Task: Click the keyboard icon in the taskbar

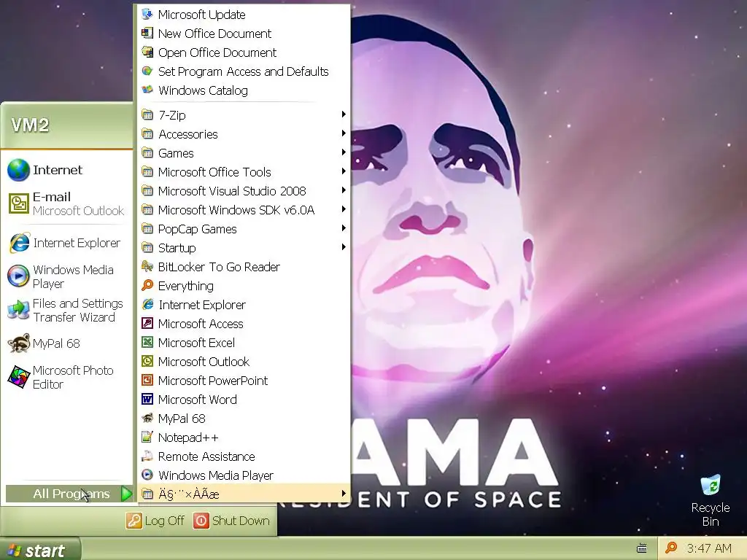Action: pyautogui.click(x=642, y=548)
